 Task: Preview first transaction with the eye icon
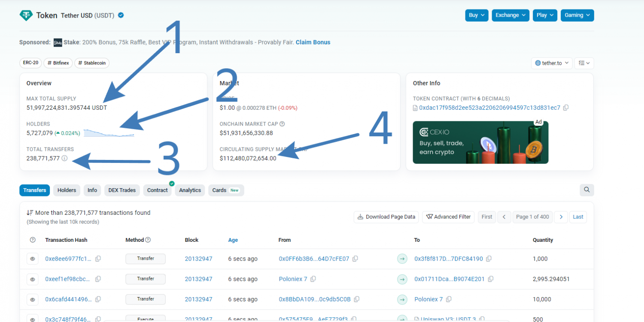(x=32, y=259)
